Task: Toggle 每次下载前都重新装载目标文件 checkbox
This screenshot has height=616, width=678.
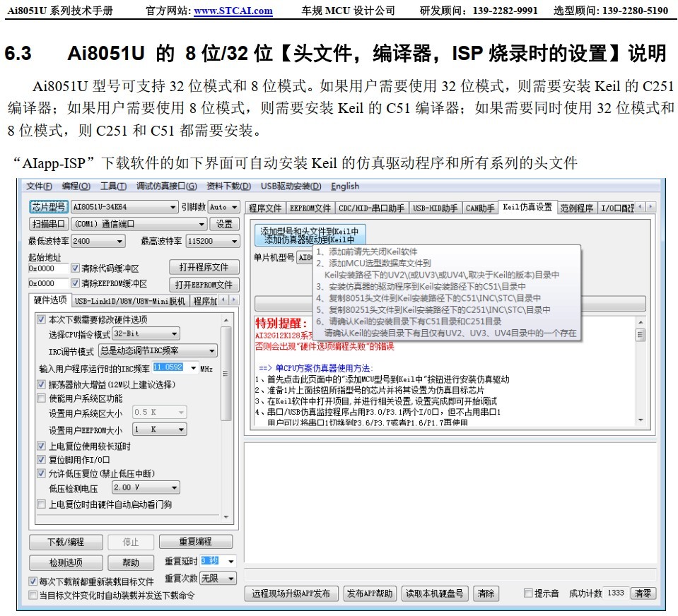Action: 33,581
